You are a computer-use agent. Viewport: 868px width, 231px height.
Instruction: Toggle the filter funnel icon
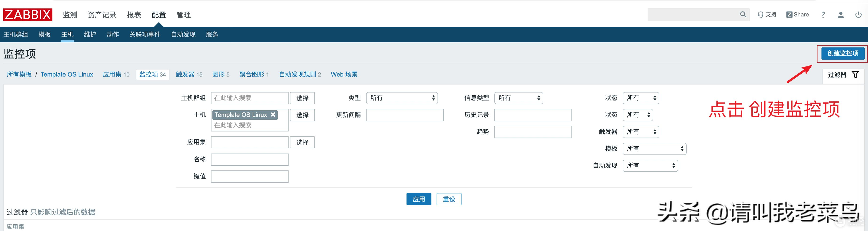click(855, 74)
